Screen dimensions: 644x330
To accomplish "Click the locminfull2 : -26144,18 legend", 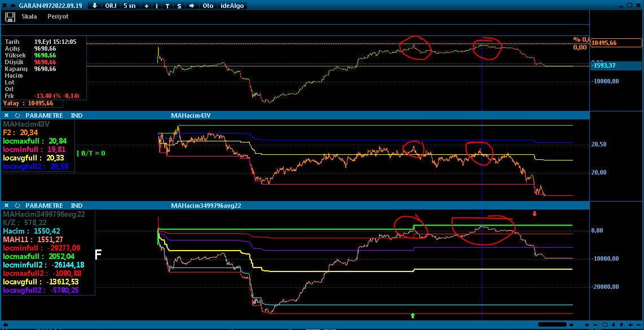I will 43,265.
